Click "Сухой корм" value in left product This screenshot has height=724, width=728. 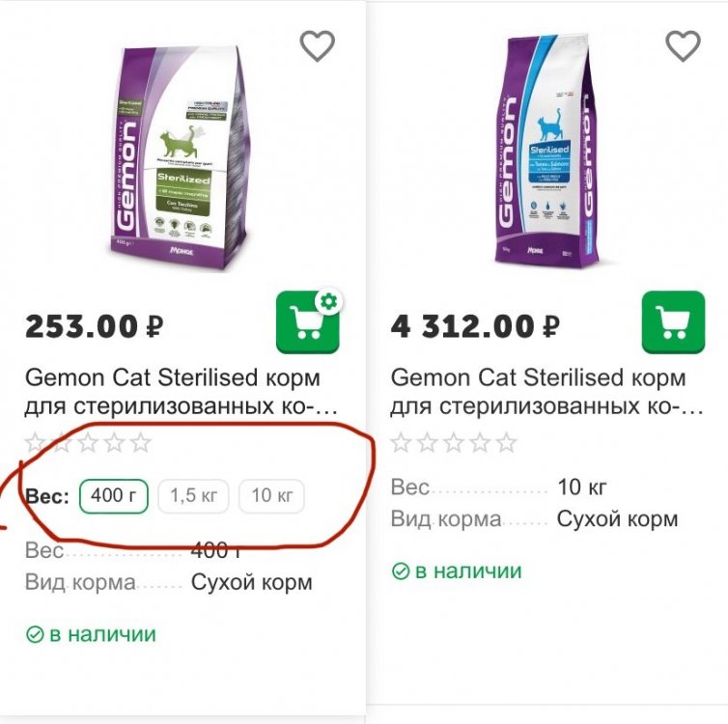coord(251,582)
